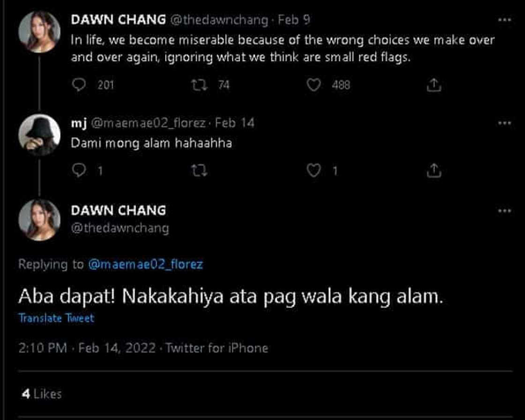525x420 pixels.
Task: Open the share menu on the first tweet
Action: point(434,84)
